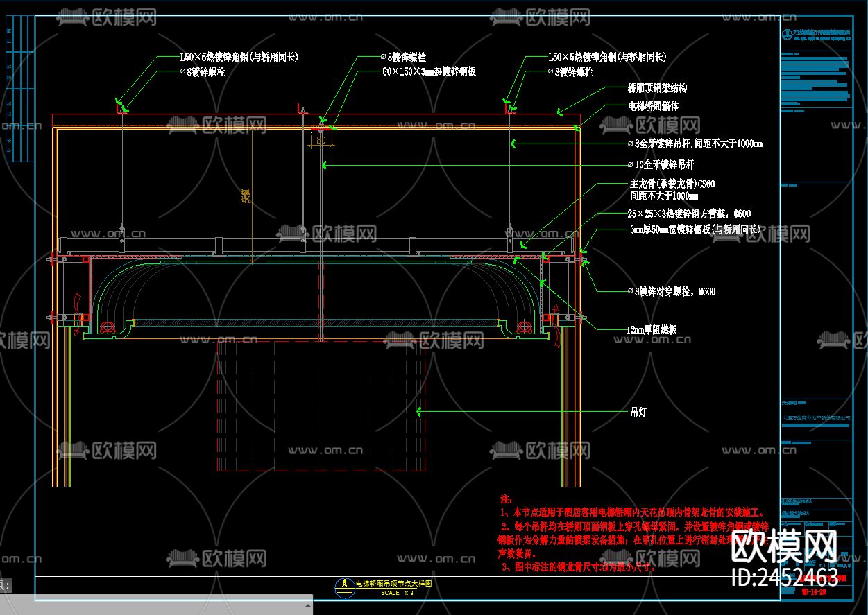Select the 吊灯 annotation label
The width and height of the screenshot is (868, 615).
pos(638,412)
